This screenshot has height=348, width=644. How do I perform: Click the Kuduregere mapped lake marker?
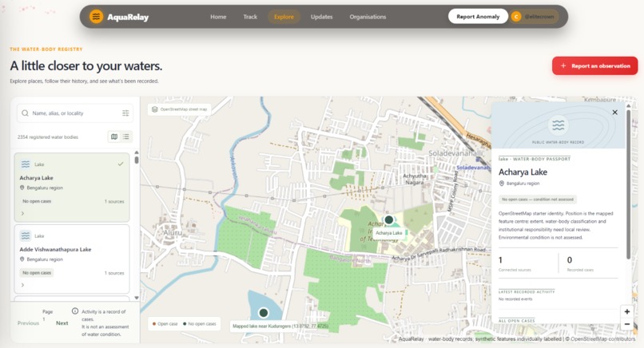pos(264,313)
